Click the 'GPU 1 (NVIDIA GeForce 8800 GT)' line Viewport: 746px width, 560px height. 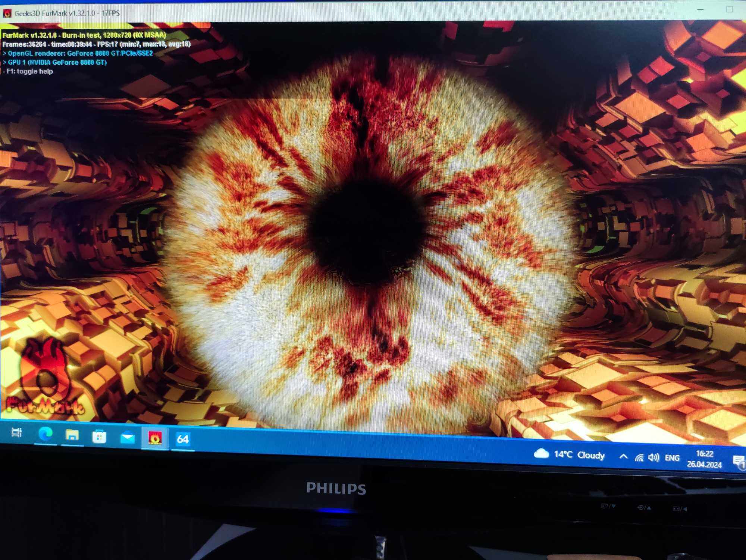pyautogui.click(x=55, y=62)
